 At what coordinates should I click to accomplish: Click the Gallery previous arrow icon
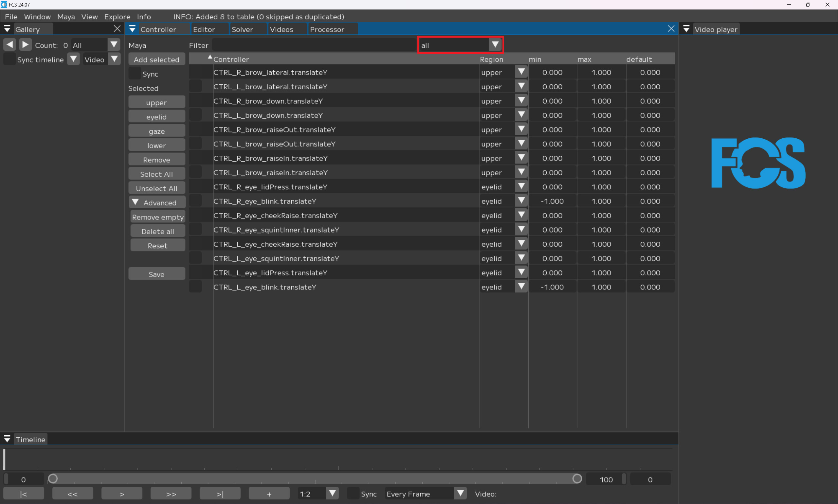[9, 45]
